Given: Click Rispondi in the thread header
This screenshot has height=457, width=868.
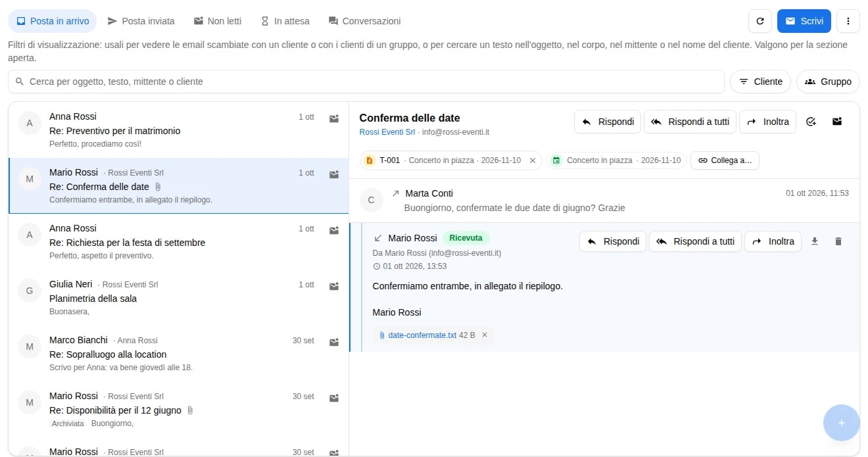Looking at the screenshot, I should click(608, 122).
